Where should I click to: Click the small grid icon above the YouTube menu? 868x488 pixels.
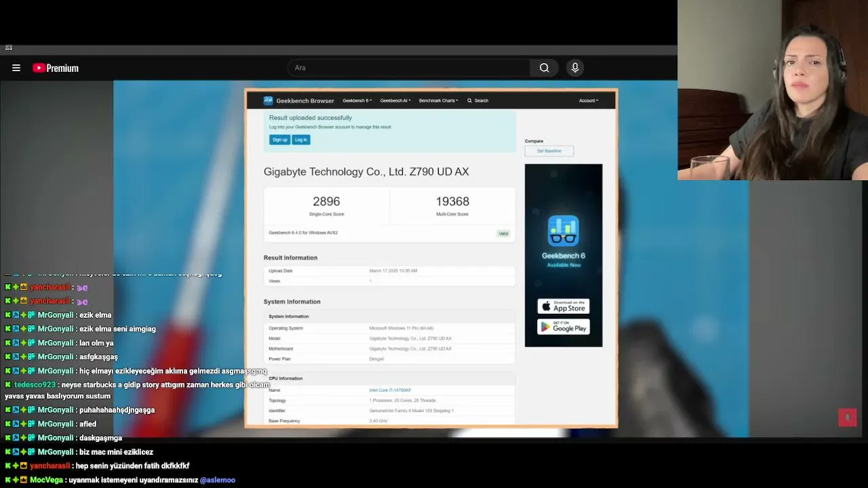pos(9,47)
